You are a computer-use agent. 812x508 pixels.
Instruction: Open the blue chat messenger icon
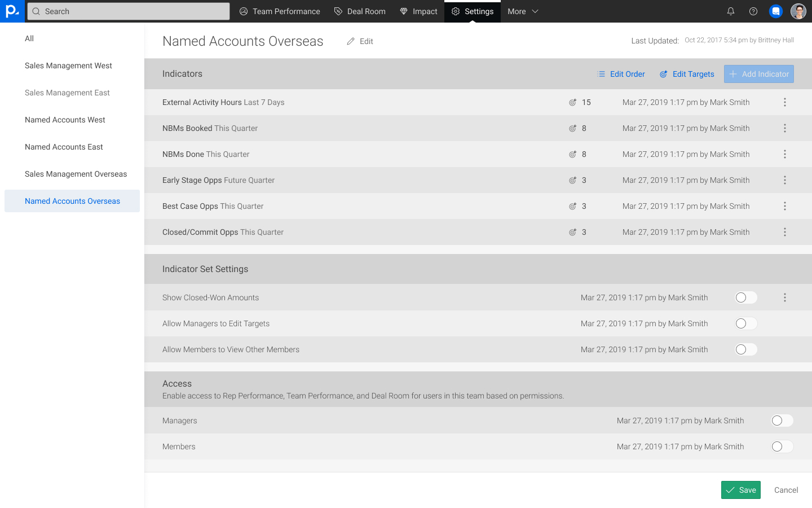(776, 11)
